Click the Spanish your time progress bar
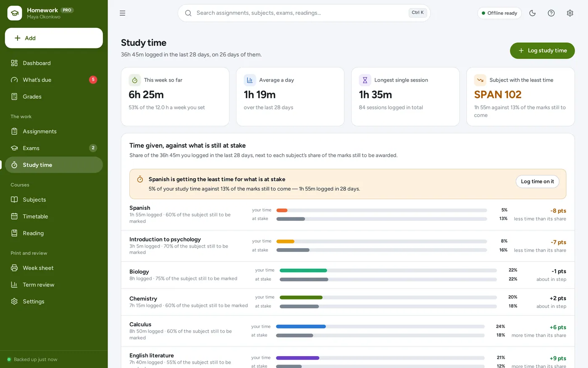Image resolution: width=588 pixels, height=368 pixels. pos(381,210)
